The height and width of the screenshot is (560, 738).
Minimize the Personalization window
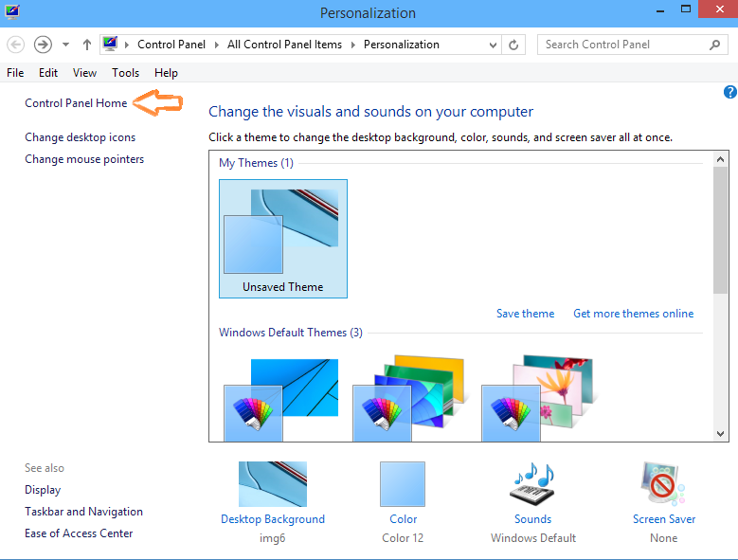[660, 10]
